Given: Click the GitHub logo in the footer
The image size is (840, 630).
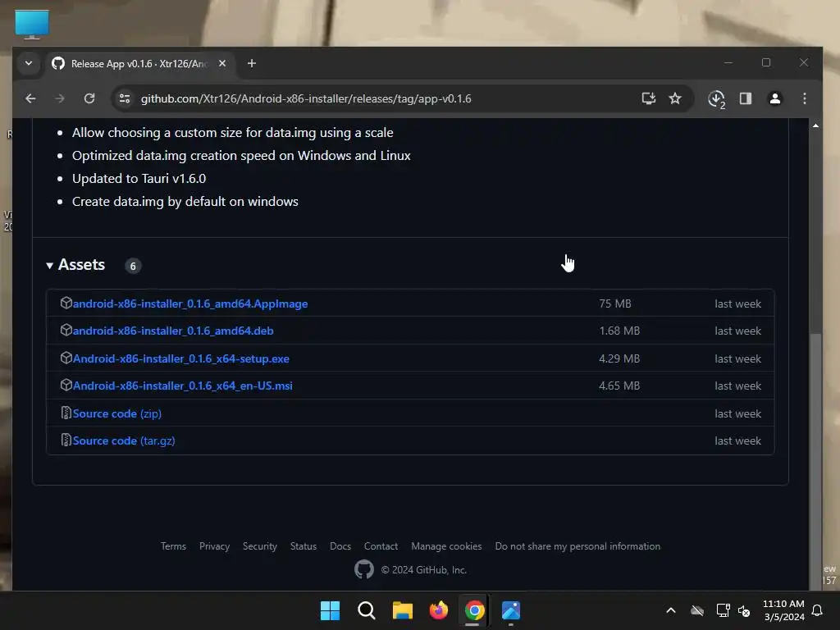Looking at the screenshot, I should 364,569.
